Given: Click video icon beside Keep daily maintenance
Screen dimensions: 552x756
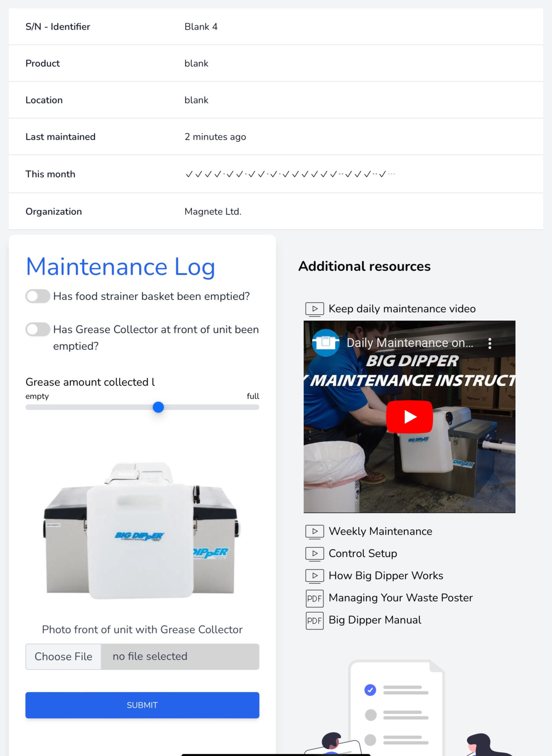Looking at the screenshot, I should [315, 309].
